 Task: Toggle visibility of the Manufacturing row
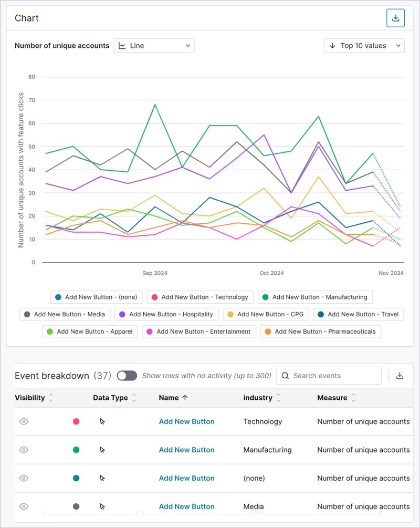click(24, 450)
